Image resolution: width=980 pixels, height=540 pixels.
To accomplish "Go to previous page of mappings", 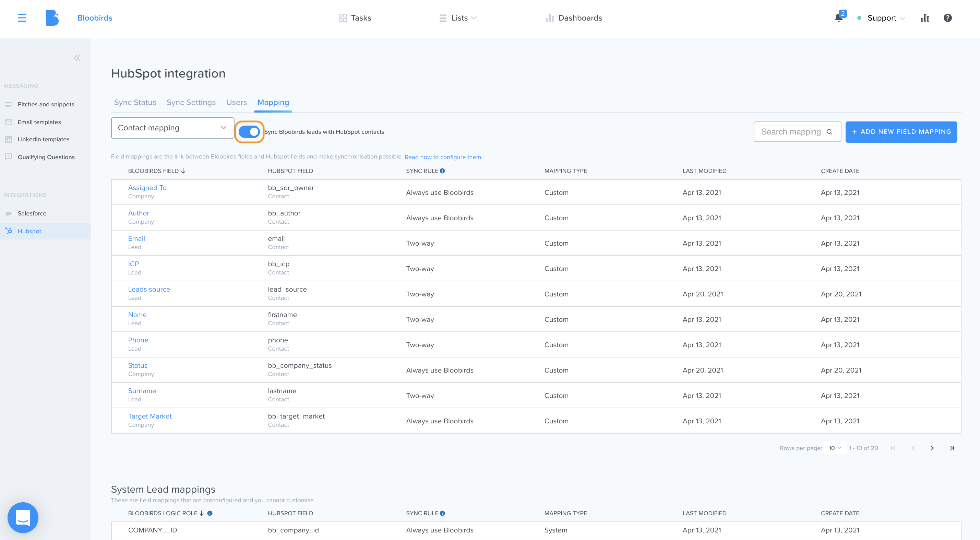I will (913, 448).
